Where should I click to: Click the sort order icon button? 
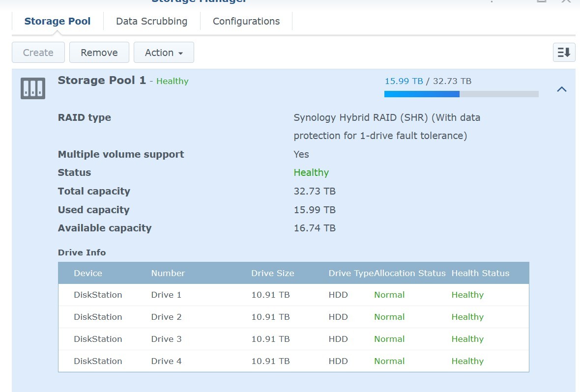564,53
